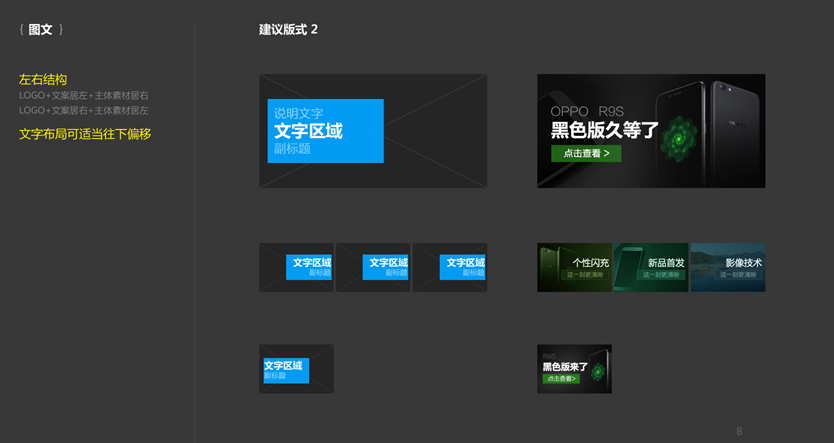
Task: Open the 新品首发 banner thumbnail
Action: (x=651, y=267)
